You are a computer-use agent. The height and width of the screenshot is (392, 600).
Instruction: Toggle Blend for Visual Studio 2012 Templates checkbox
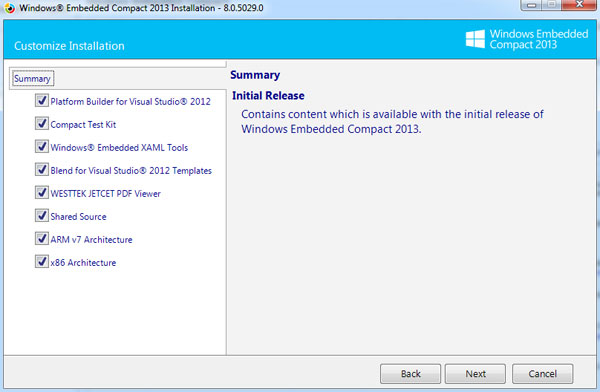coord(42,170)
